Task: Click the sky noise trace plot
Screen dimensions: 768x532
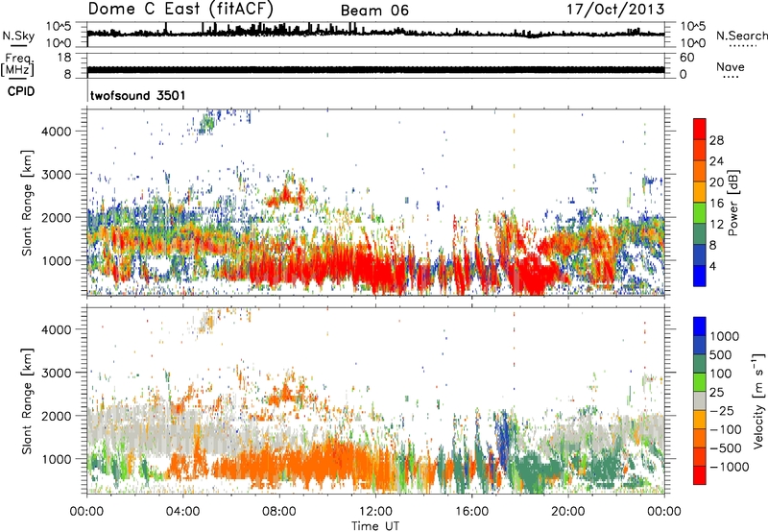Action: [x=375, y=33]
